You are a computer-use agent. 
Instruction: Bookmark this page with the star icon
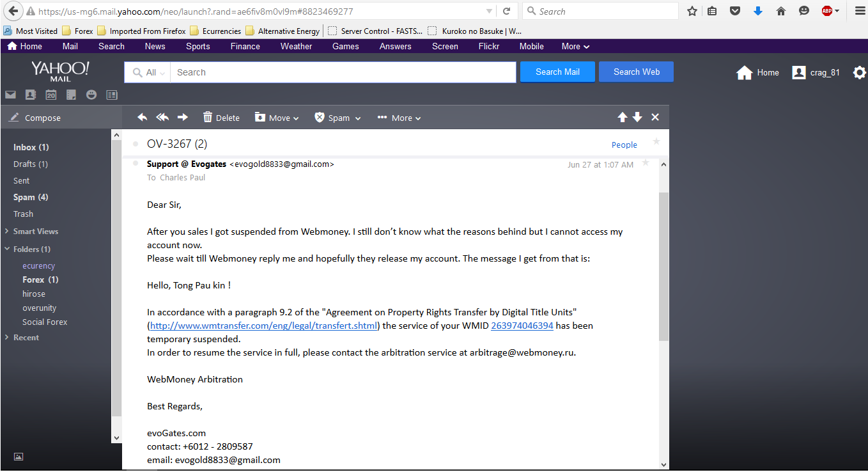[x=692, y=11]
